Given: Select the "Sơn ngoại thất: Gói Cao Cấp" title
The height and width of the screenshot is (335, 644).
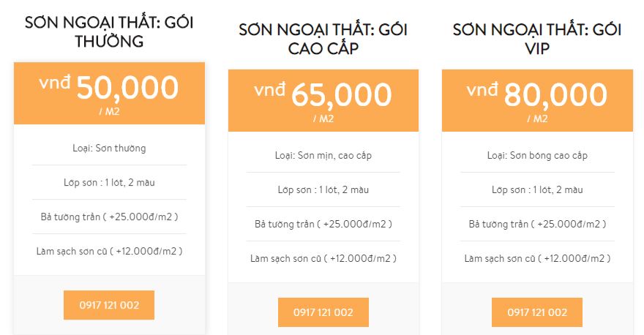Looking at the screenshot, I should coord(323,39).
